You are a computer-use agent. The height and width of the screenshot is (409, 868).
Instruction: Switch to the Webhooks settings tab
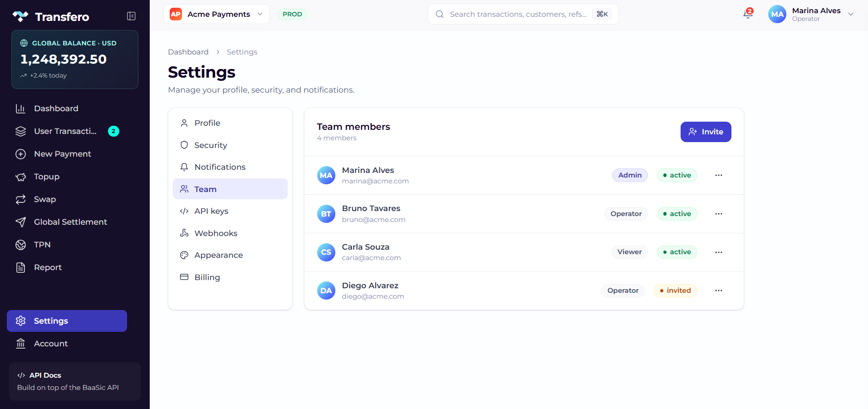tap(230, 233)
